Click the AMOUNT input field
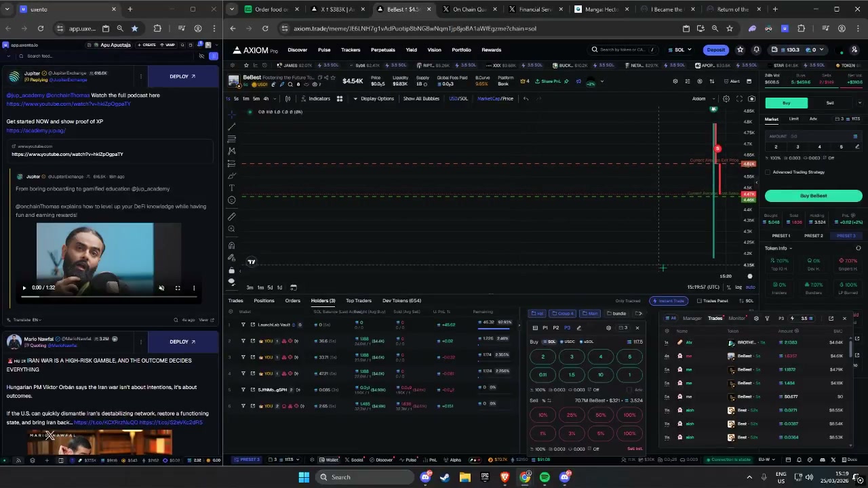The width and height of the screenshot is (868, 488). pyautogui.click(x=814, y=136)
